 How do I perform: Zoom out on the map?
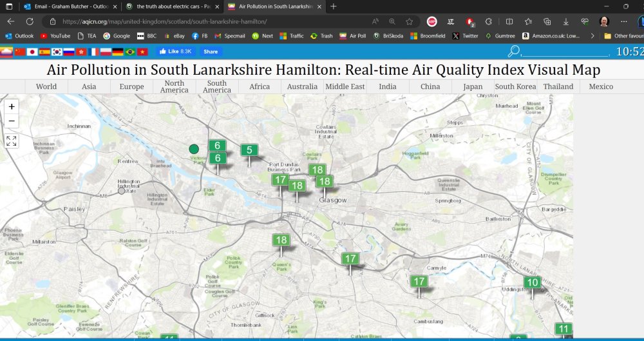(12, 121)
